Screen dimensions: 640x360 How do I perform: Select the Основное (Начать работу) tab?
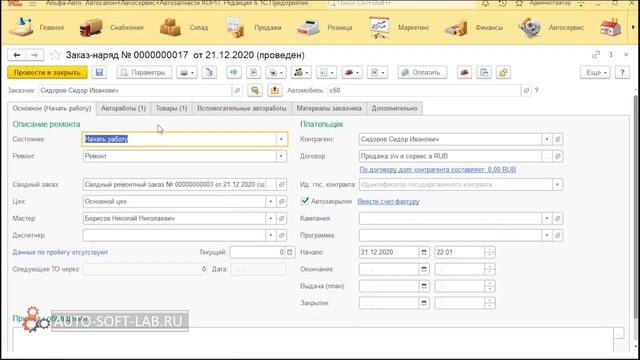click(52, 108)
